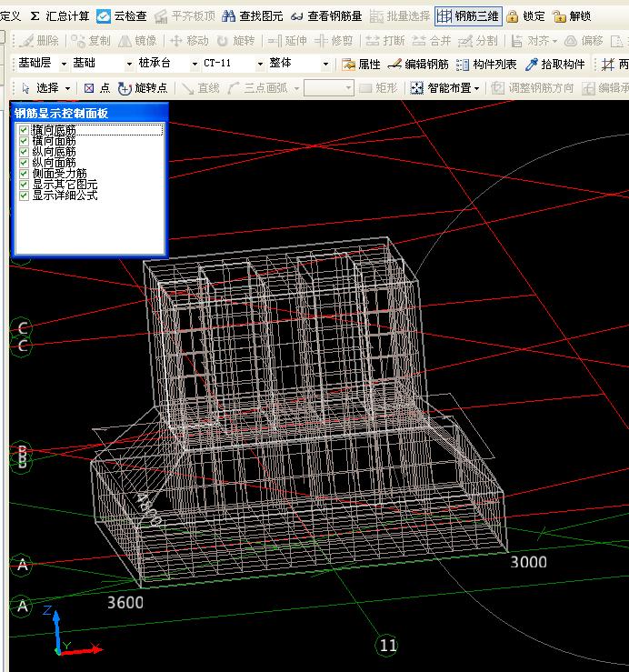Image resolution: width=629 pixels, height=672 pixels.
Task: Click dimension label 3600
Action: click(125, 603)
